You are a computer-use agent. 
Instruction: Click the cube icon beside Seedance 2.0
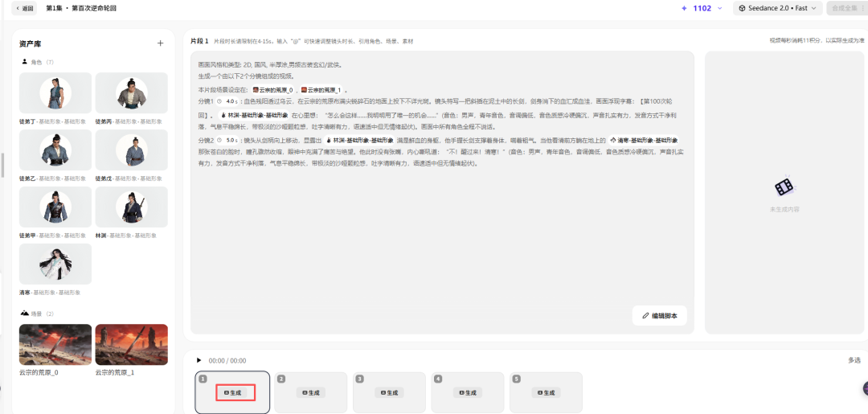[742, 8]
